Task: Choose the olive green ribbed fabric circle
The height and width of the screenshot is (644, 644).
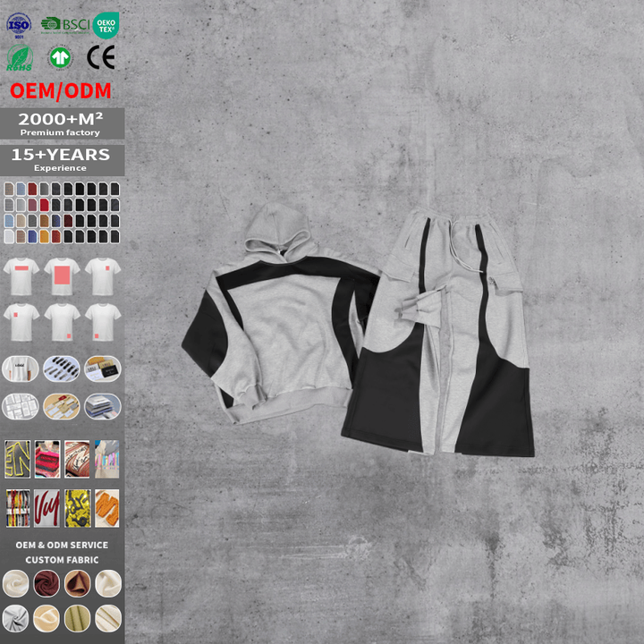Action: pyautogui.click(x=77, y=619)
